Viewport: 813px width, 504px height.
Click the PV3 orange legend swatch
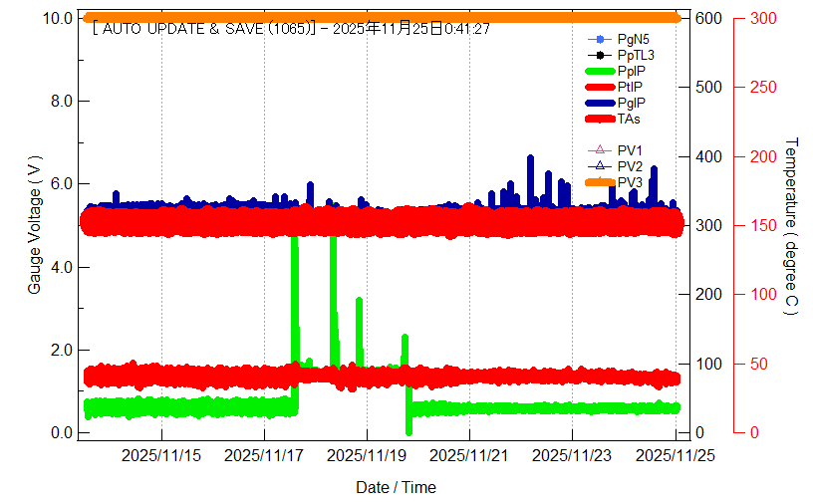(600, 182)
